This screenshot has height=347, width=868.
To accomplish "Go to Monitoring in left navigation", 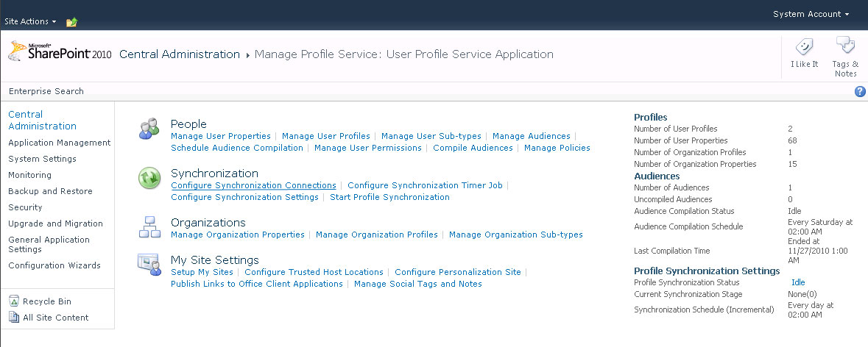I will [x=30, y=175].
